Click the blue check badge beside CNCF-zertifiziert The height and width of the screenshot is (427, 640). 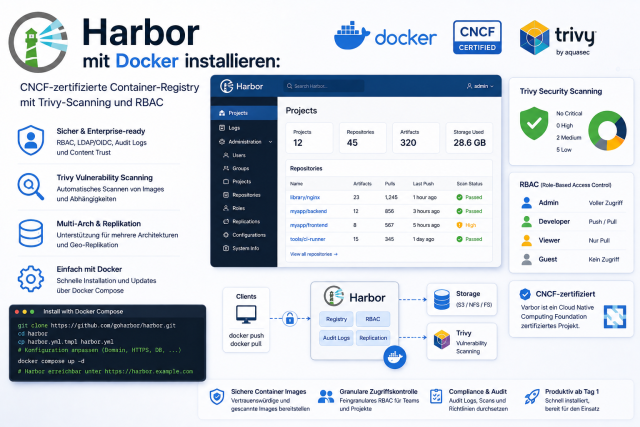[525, 294]
